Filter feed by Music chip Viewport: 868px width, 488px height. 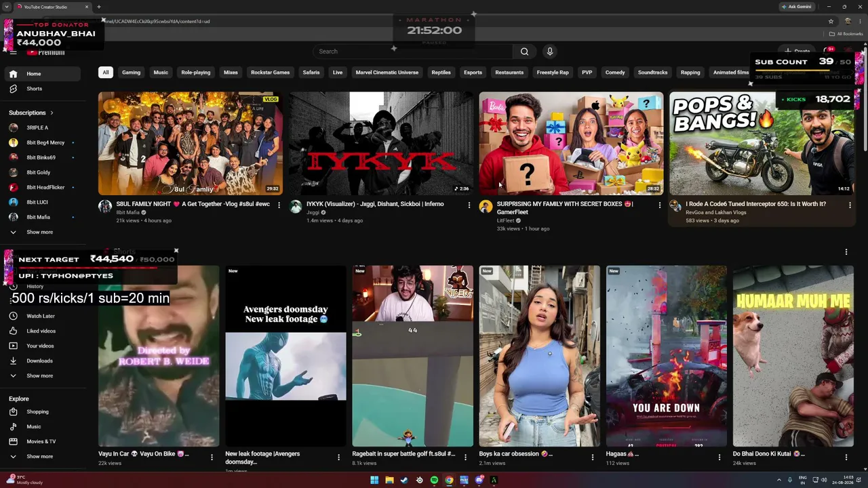(x=161, y=73)
